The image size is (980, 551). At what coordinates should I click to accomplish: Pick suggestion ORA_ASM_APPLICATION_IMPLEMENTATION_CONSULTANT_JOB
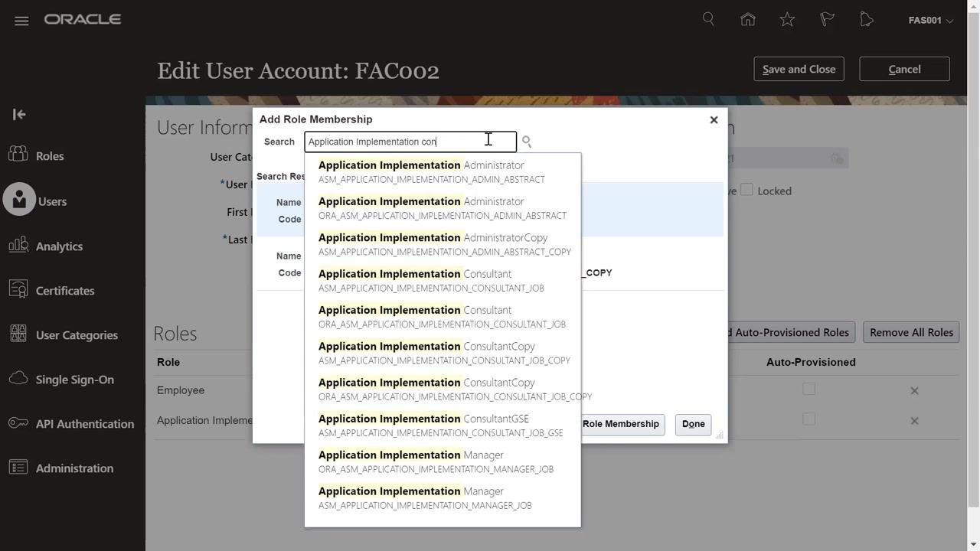point(443,317)
